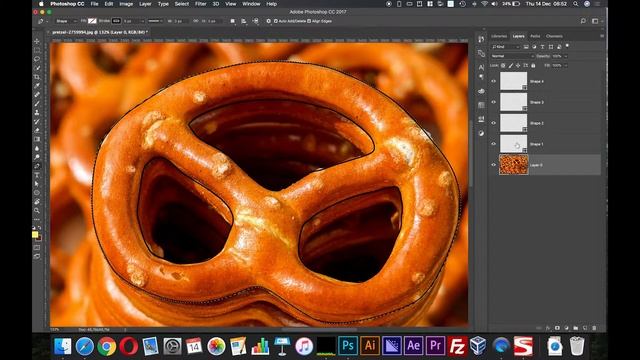Toggle Quick Mask mode icon

37,248
